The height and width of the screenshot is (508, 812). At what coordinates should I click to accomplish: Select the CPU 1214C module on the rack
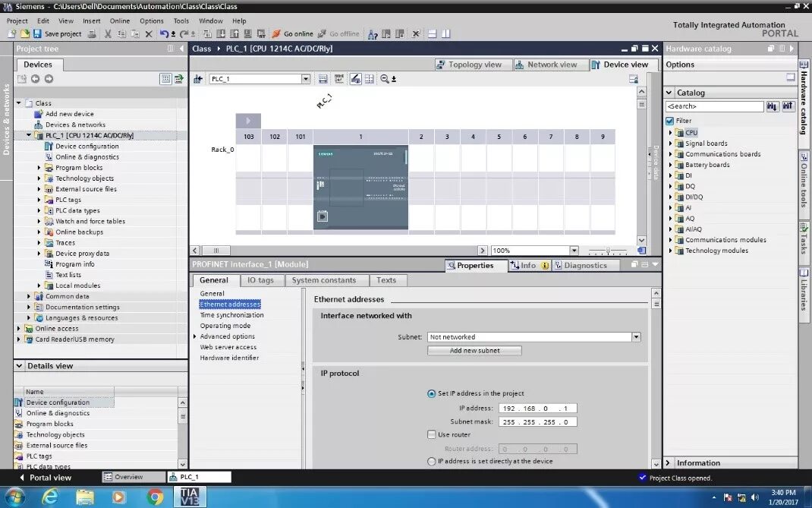pyautogui.click(x=360, y=187)
